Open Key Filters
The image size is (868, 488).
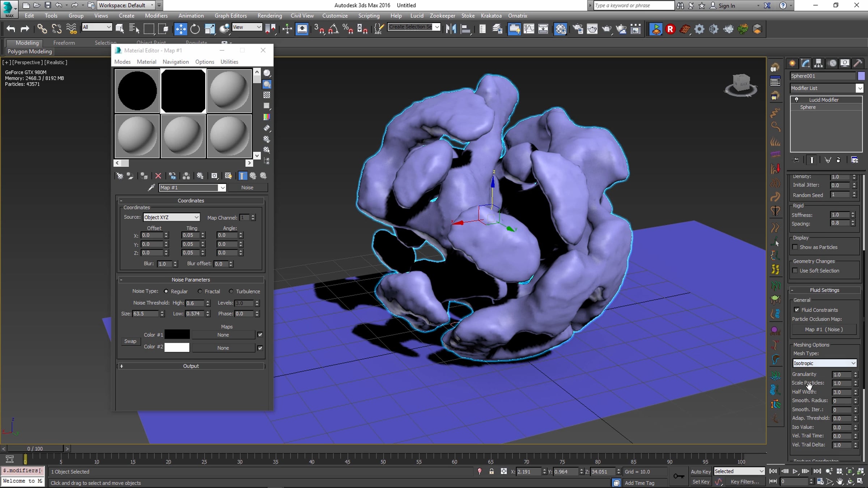745,481
